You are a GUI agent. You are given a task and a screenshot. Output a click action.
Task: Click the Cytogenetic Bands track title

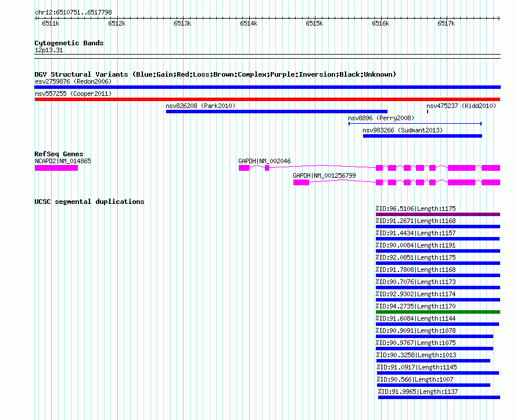69,43
